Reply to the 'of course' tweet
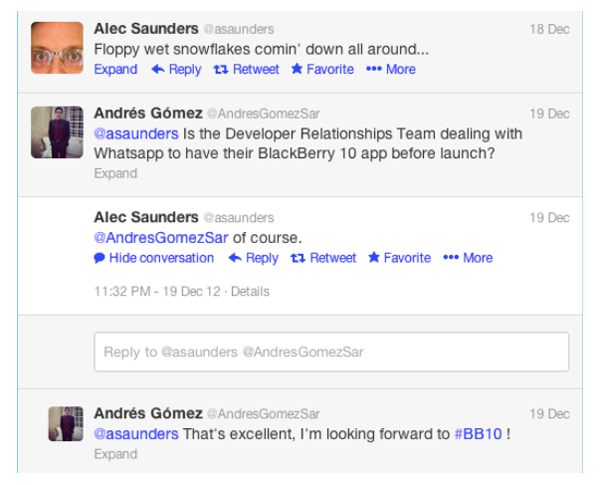The height and width of the screenshot is (485, 600). click(x=262, y=258)
